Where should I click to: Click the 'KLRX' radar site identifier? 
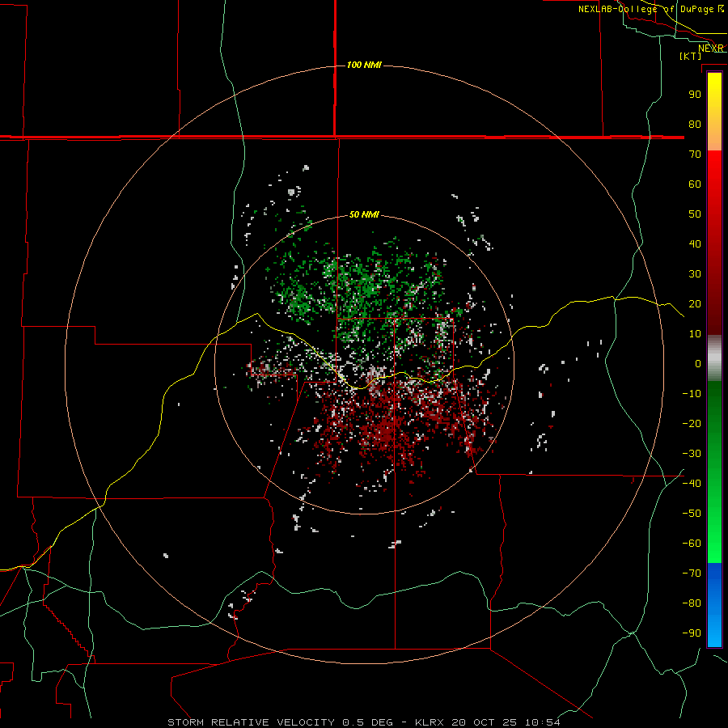click(x=430, y=722)
